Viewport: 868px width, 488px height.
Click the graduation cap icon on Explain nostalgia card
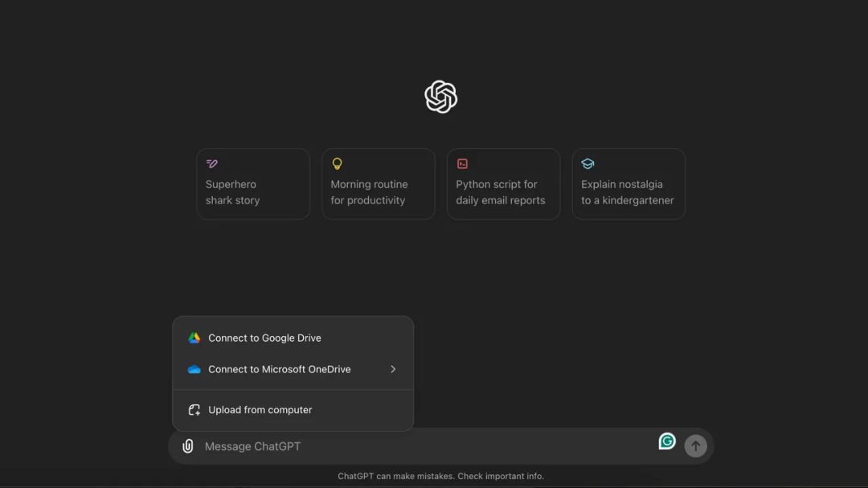(x=588, y=163)
